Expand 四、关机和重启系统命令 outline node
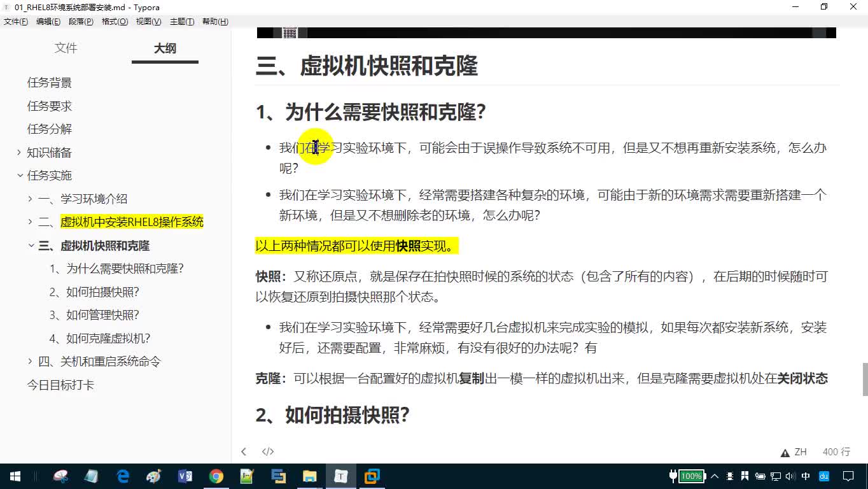The height and width of the screenshot is (489, 868). tap(31, 361)
